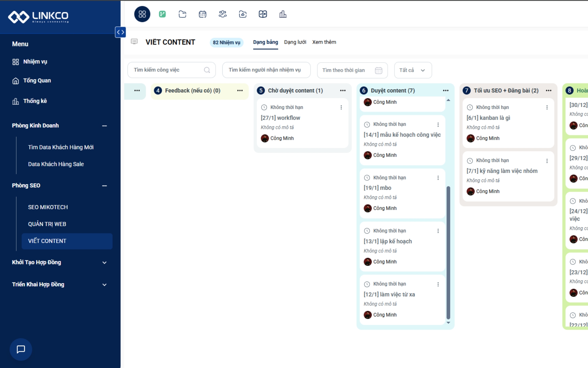Click the Xem thêm tab
Image resolution: width=588 pixels, height=368 pixels.
pos(324,42)
